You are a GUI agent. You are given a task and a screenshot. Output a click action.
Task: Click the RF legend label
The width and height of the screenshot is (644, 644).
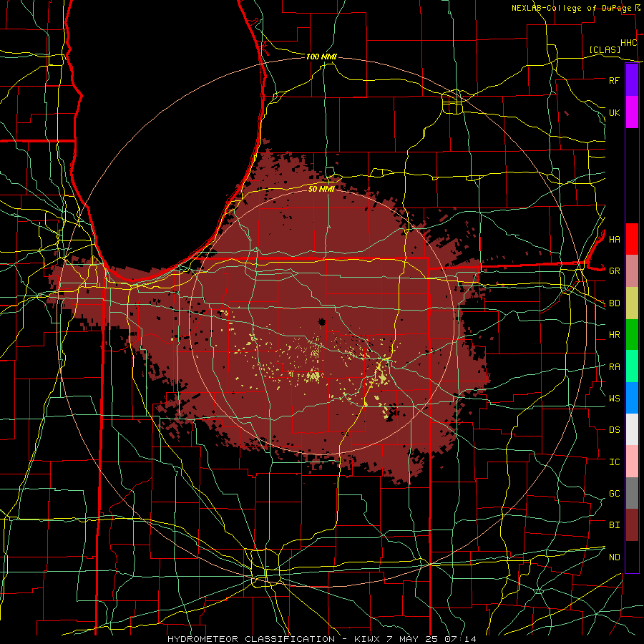614,80
